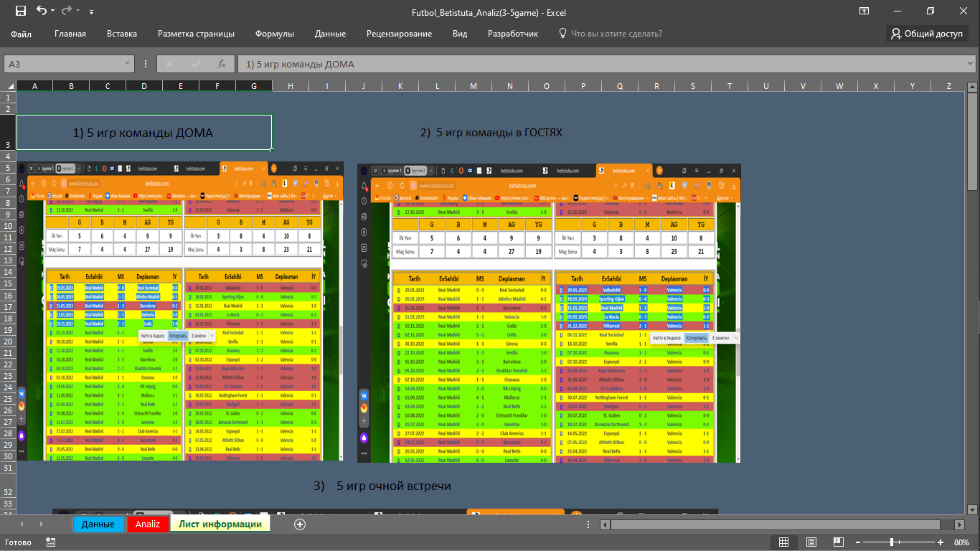This screenshot has width=980, height=551.
Task: Click the horizontal scrollbar left arrow
Action: tap(603, 524)
